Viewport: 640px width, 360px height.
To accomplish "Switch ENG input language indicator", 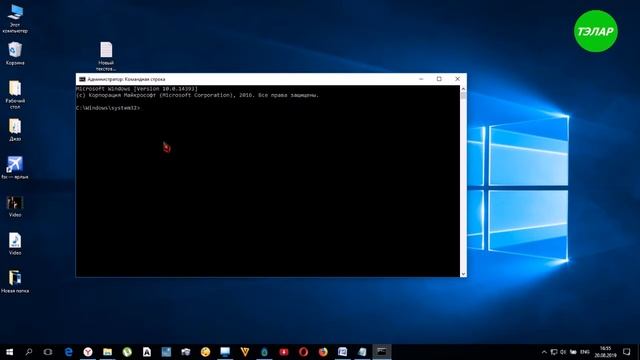I will 585,352.
